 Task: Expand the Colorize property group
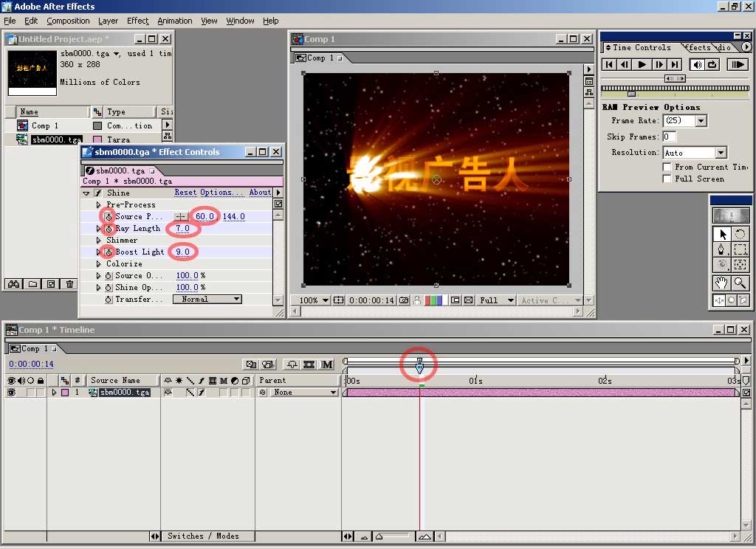coord(99,263)
